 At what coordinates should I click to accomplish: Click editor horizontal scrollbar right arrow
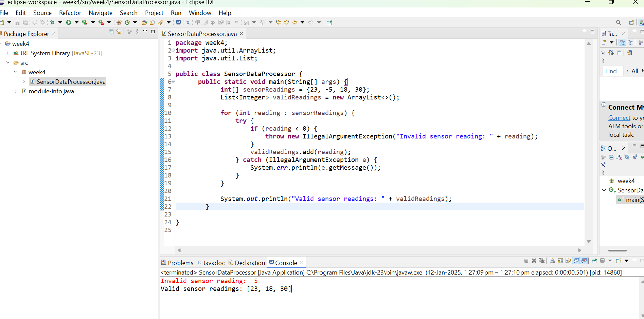coord(579,250)
